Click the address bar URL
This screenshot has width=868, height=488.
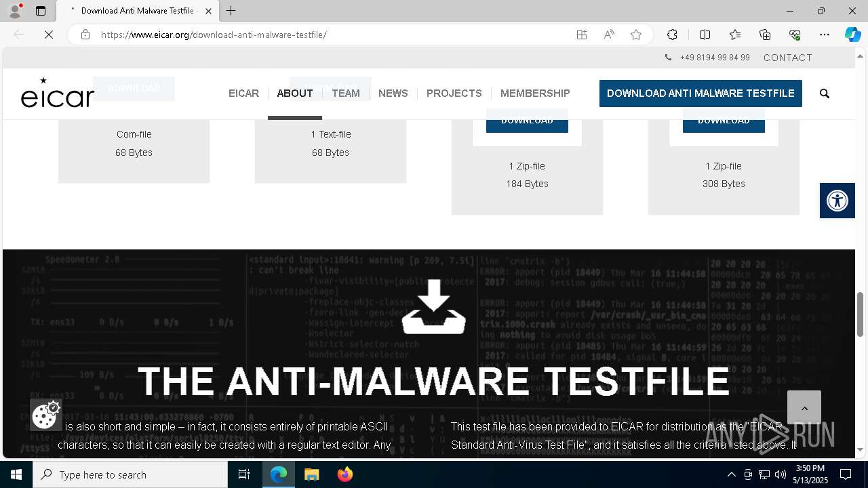point(214,35)
